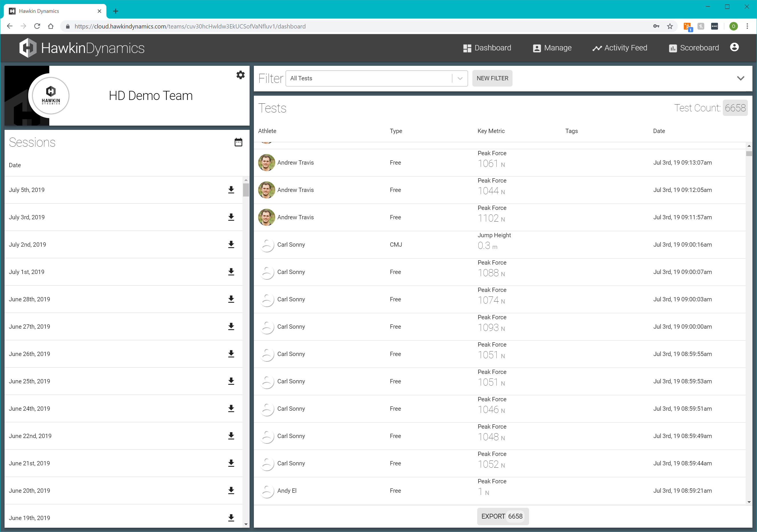This screenshot has width=757, height=532.
Task: Open Andrew Travis test with 1102 N
Action: click(499, 217)
